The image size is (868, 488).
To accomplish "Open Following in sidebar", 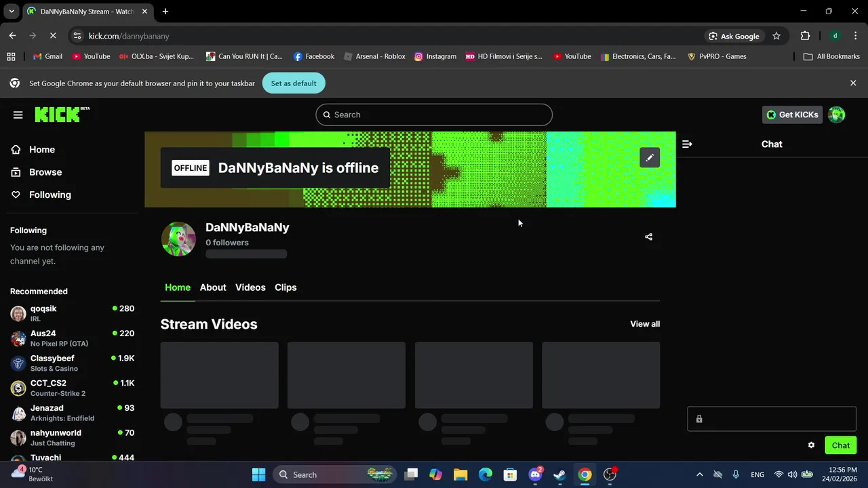I will (x=72, y=195).
